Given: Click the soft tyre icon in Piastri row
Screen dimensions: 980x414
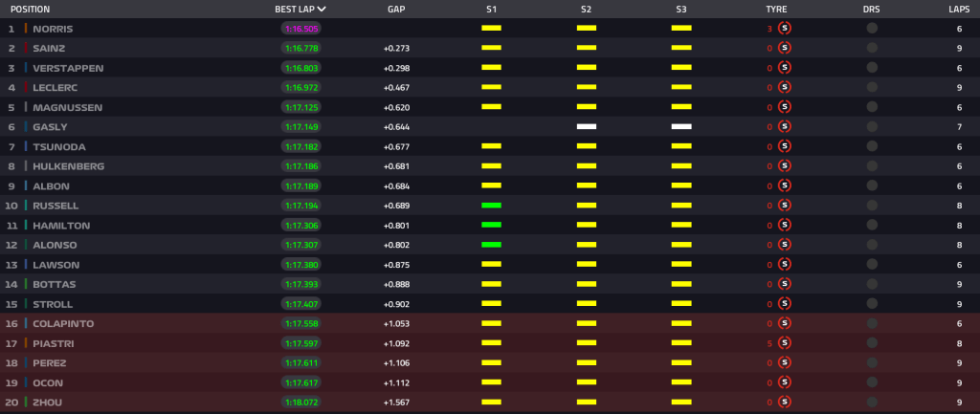Looking at the screenshot, I should point(785,343).
